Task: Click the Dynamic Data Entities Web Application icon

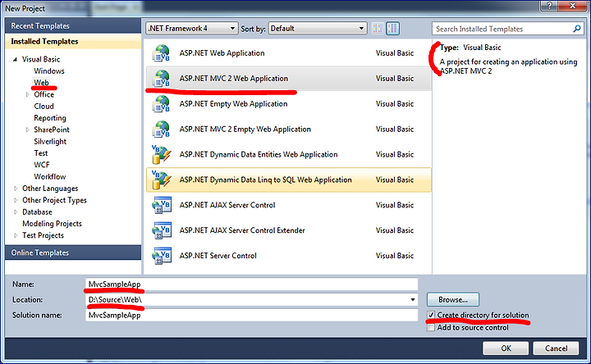Action: tap(162, 154)
